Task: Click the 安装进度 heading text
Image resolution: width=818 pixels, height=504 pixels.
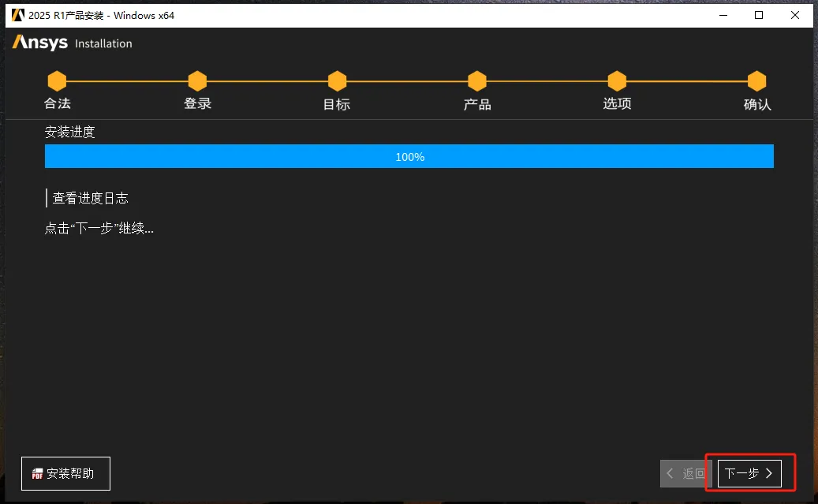Action: coord(70,132)
